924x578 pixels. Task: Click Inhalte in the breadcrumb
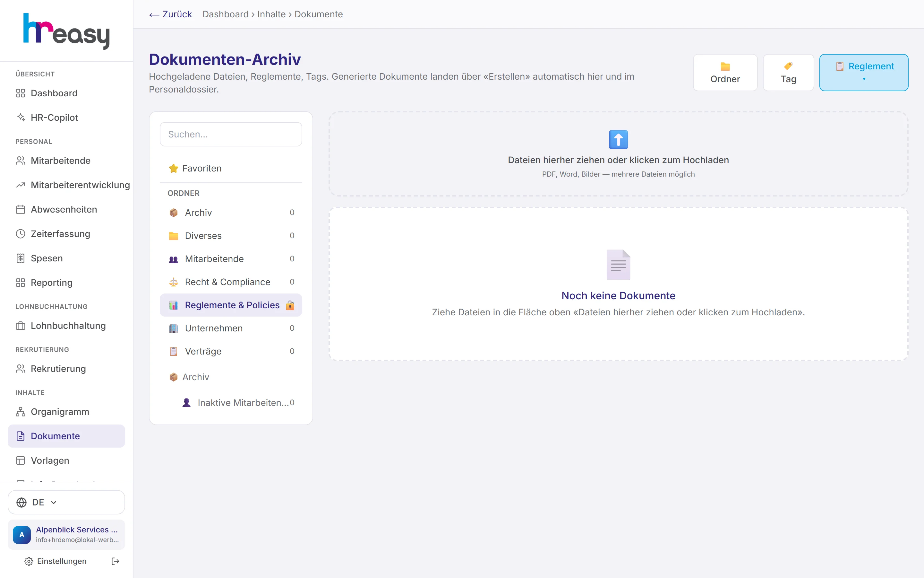(x=271, y=14)
